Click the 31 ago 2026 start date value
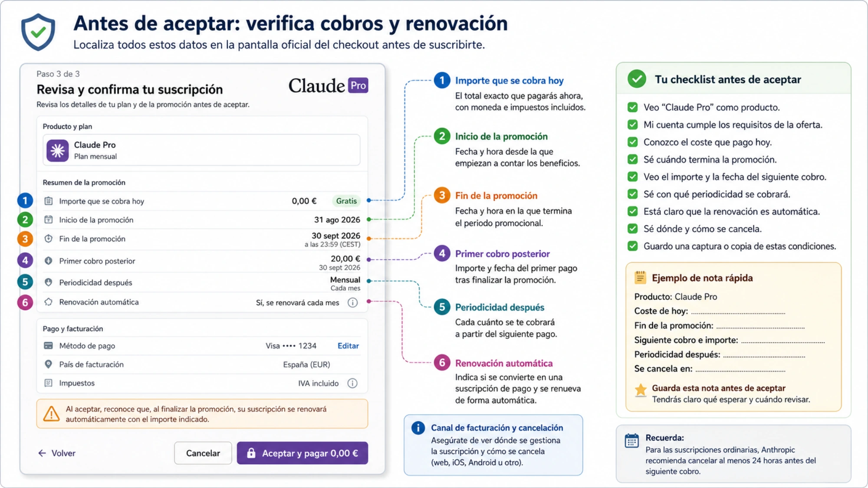868x488 pixels. point(337,219)
